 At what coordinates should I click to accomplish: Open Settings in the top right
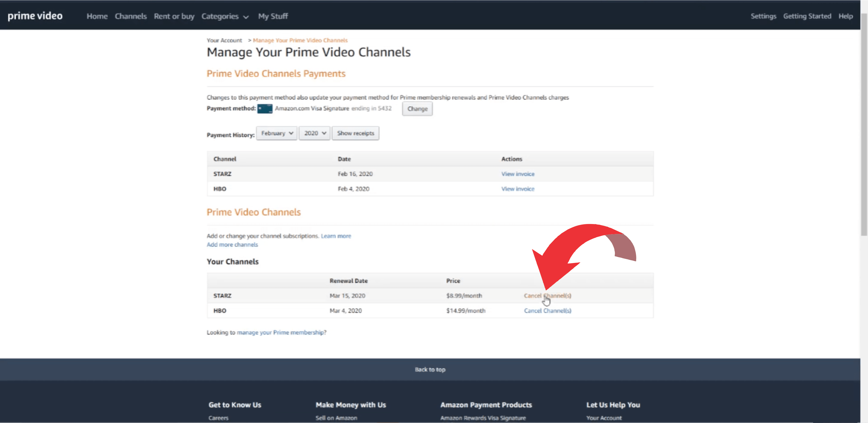click(763, 16)
